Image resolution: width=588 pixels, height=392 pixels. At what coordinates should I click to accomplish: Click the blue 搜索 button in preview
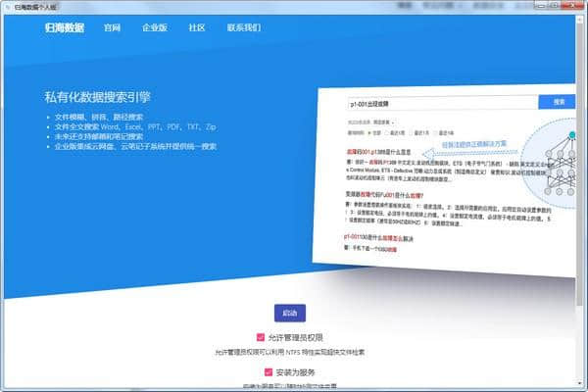[559, 102]
